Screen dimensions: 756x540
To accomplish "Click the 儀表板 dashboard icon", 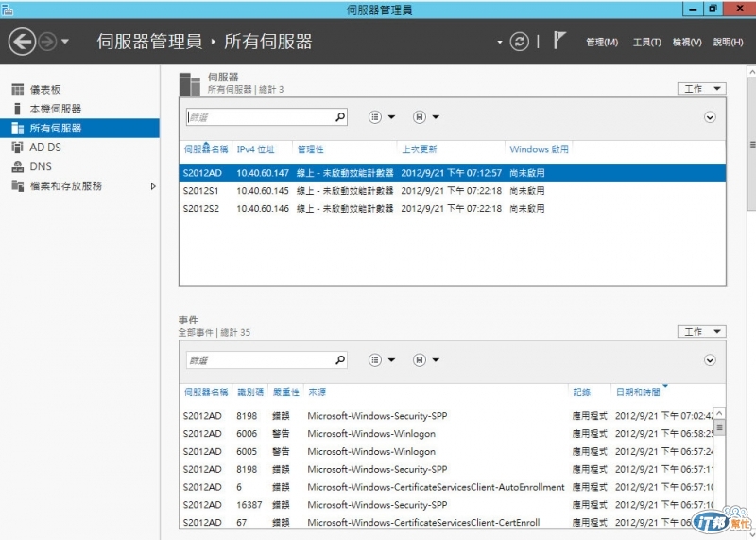I will coord(17,89).
